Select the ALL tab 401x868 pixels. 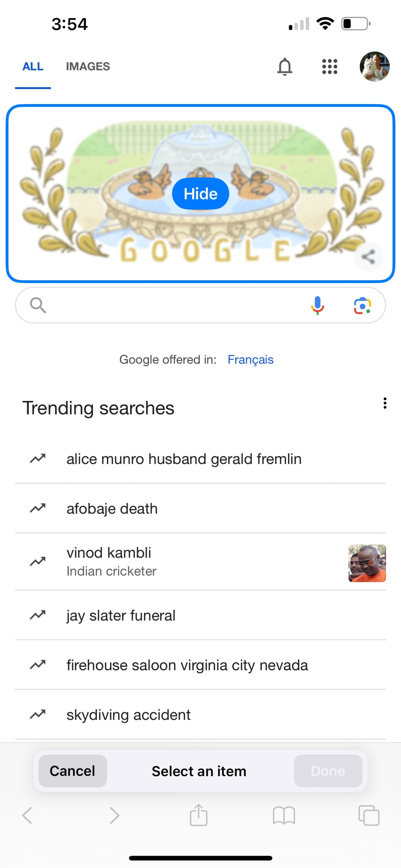pos(33,66)
